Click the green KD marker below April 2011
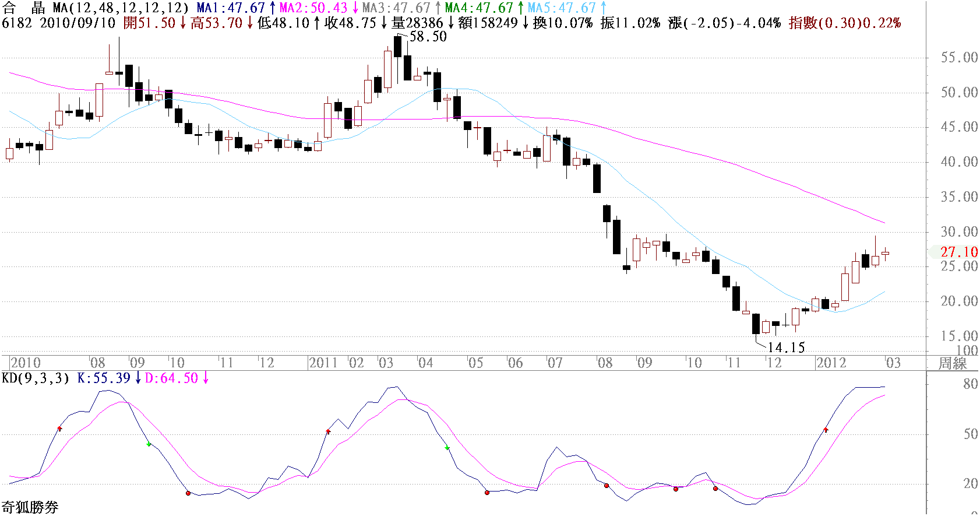The width and height of the screenshot is (980, 516). point(447,448)
